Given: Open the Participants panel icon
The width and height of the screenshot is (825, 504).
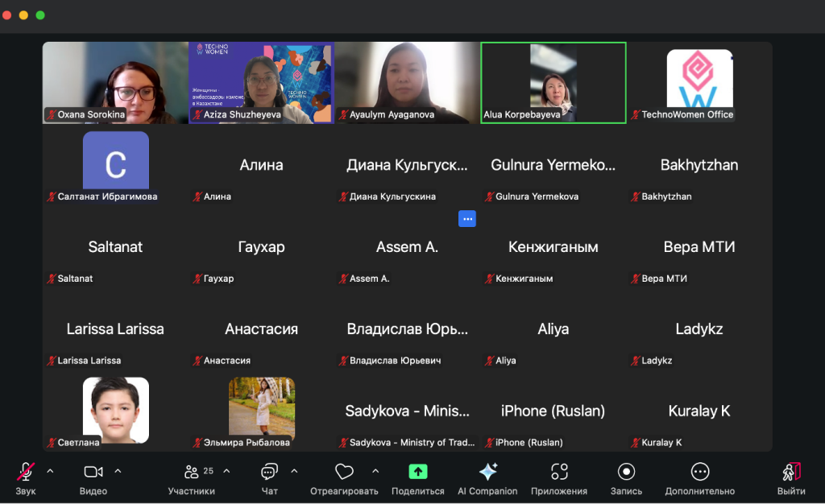Looking at the screenshot, I should (x=191, y=472).
